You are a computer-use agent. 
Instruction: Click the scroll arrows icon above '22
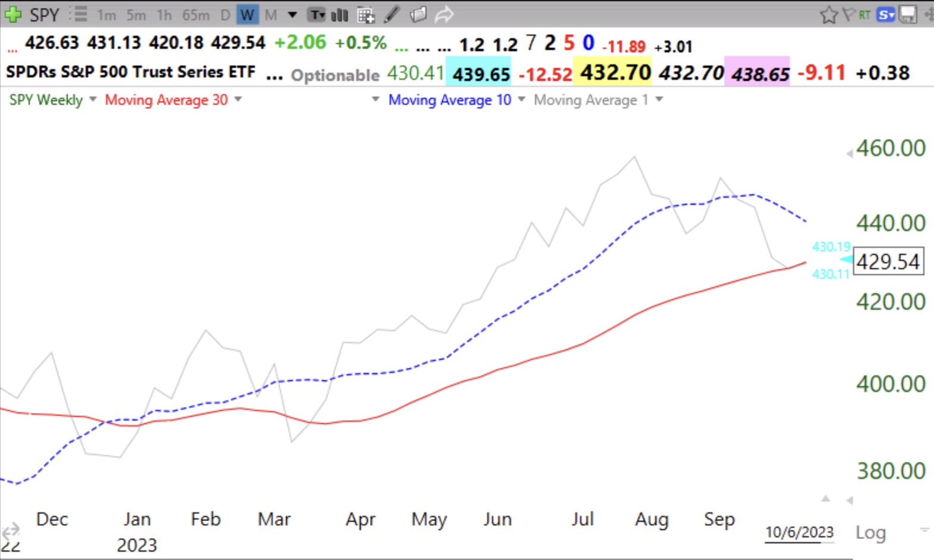pyautogui.click(x=10, y=530)
